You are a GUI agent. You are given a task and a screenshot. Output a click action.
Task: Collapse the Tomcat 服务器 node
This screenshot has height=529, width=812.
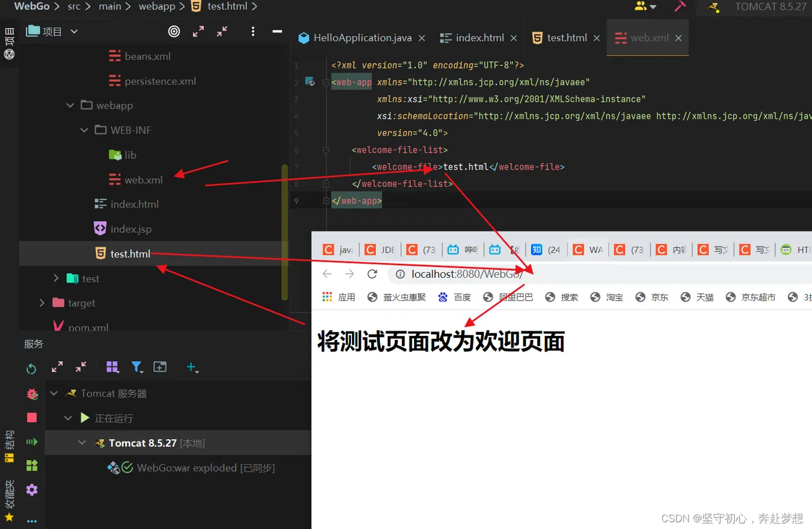tap(54, 393)
